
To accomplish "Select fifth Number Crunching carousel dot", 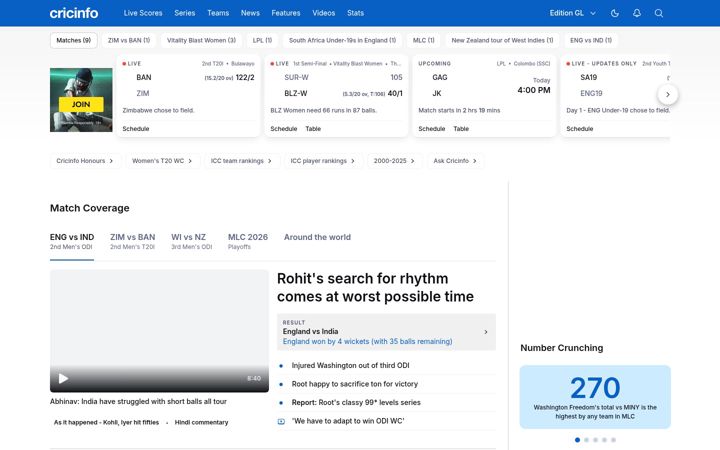I will click(613, 440).
